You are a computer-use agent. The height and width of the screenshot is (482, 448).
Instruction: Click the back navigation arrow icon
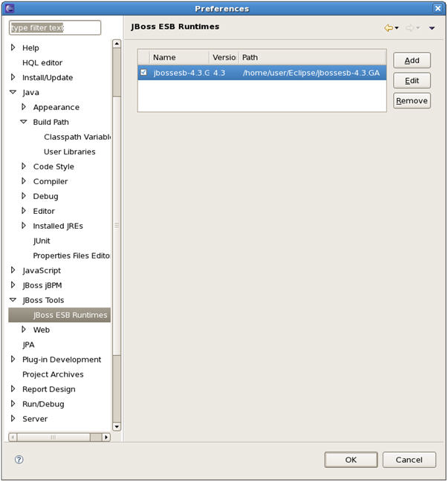point(388,28)
